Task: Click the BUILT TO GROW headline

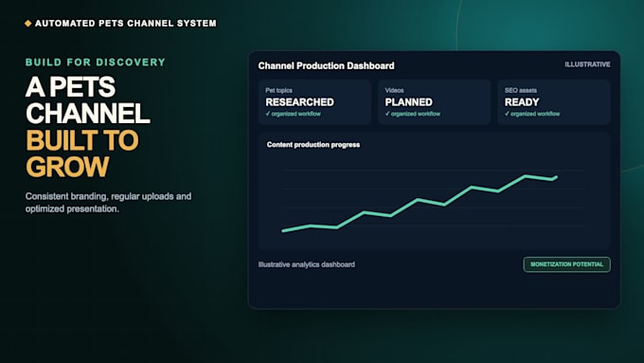Action: tap(82, 153)
